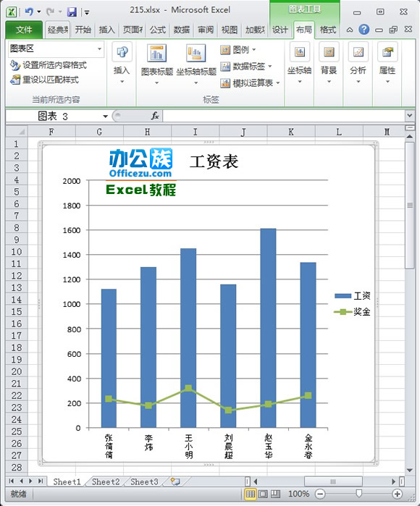The width and height of the screenshot is (420, 506).
Task: Select the Sheet2 worksheet tab
Action: pos(106,482)
